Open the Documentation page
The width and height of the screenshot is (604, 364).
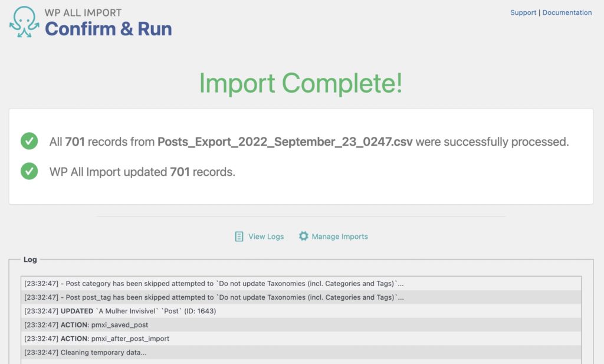tap(567, 12)
